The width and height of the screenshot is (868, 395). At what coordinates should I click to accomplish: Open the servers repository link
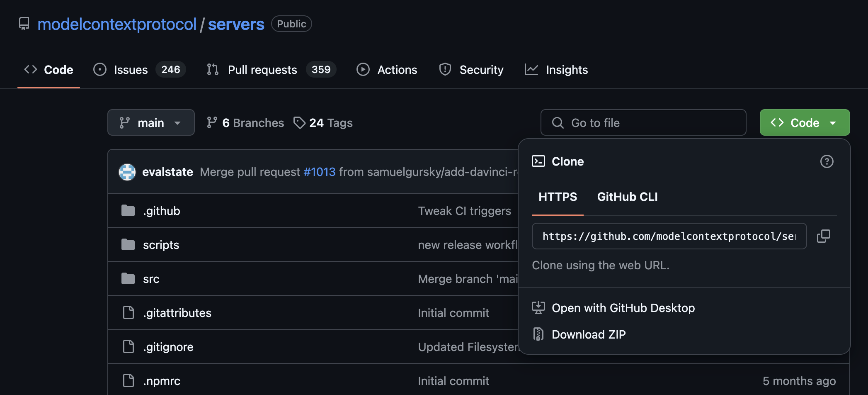coord(236,24)
